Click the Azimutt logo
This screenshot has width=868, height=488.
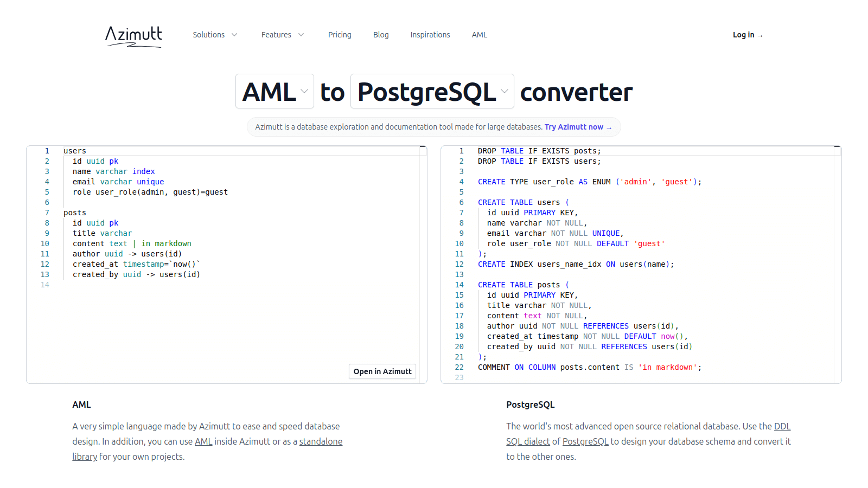coord(133,36)
